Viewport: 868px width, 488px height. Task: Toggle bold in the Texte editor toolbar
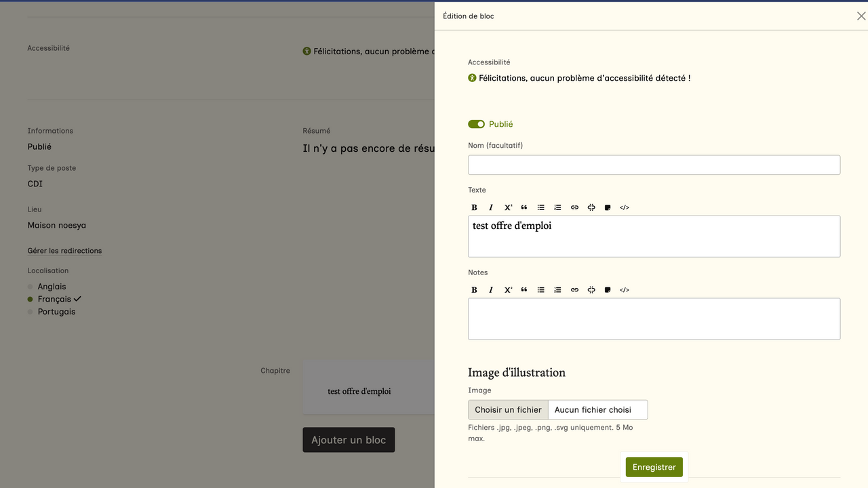click(x=474, y=207)
